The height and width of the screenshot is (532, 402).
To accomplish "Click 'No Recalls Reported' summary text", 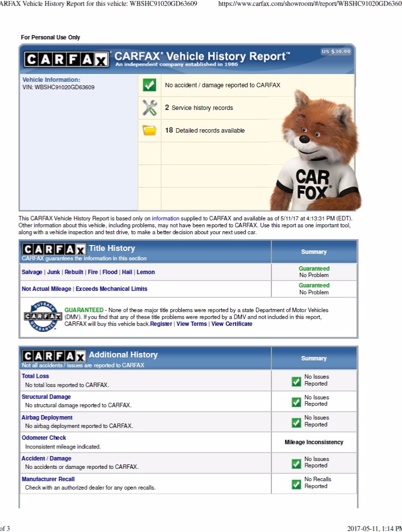I will click(x=318, y=483).
